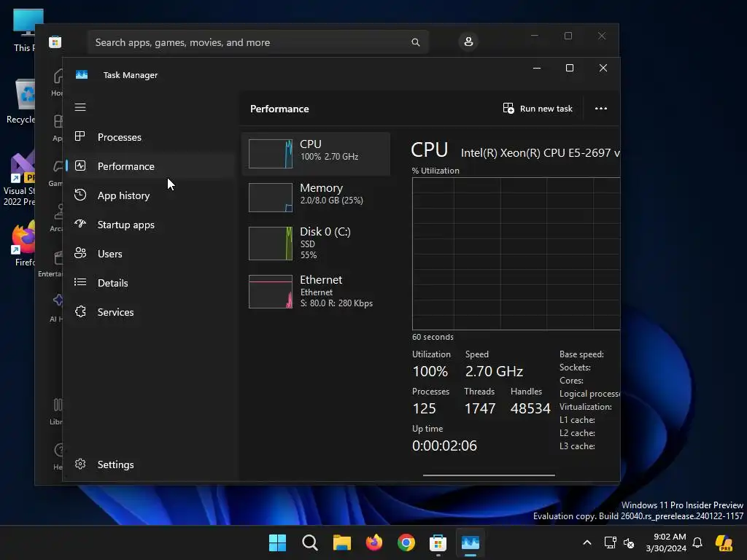Click the Details list icon

80,282
